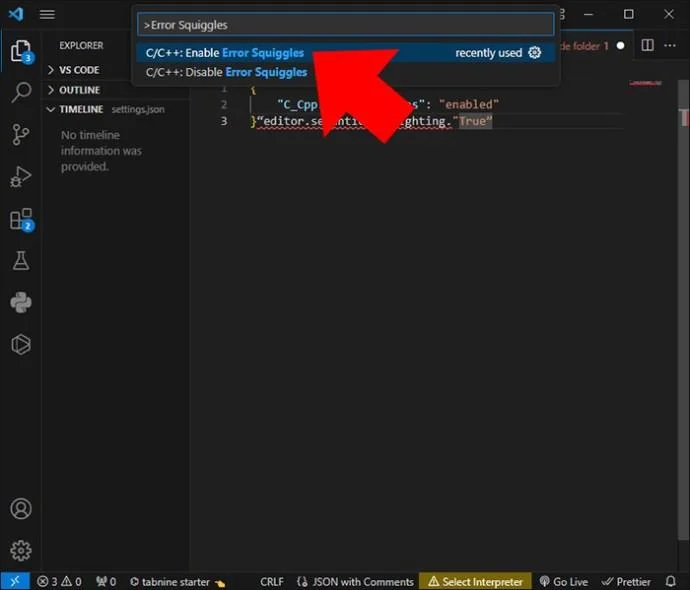690x590 pixels.
Task: Click the ports forwarded status item showing 0
Action: pyautogui.click(x=106, y=582)
